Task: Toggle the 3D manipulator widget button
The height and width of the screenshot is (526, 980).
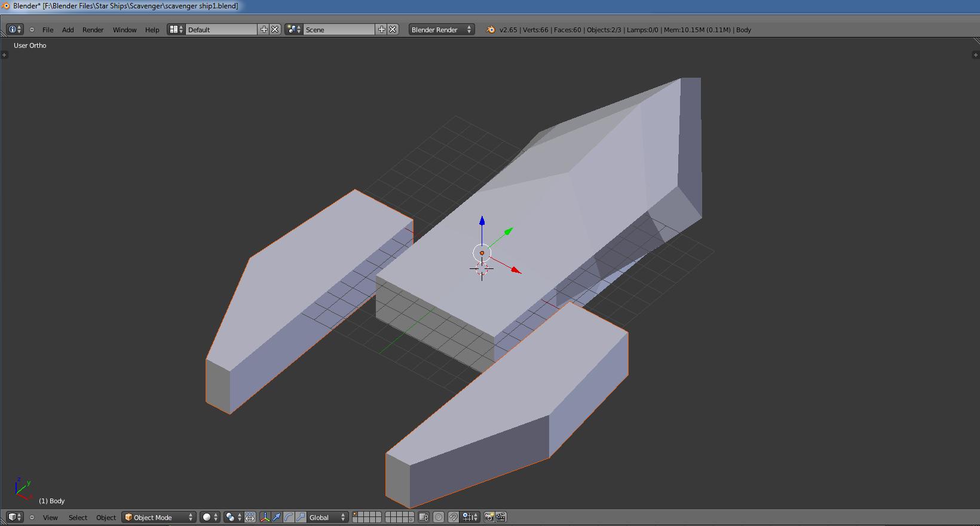Action: (x=265, y=517)
